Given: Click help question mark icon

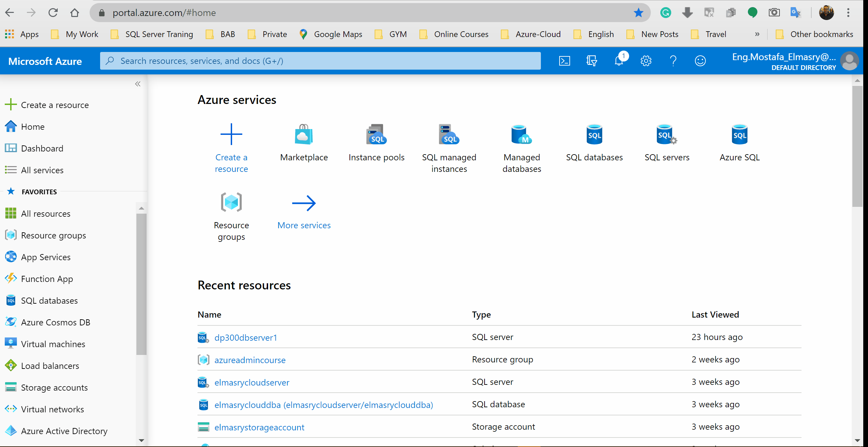Looking at the screenshot, I should 673,61.
